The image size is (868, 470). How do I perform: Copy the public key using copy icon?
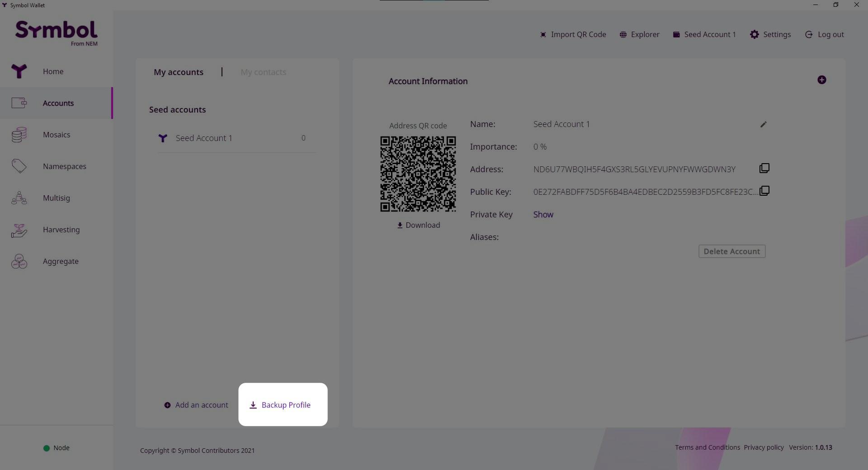[764, 191]
